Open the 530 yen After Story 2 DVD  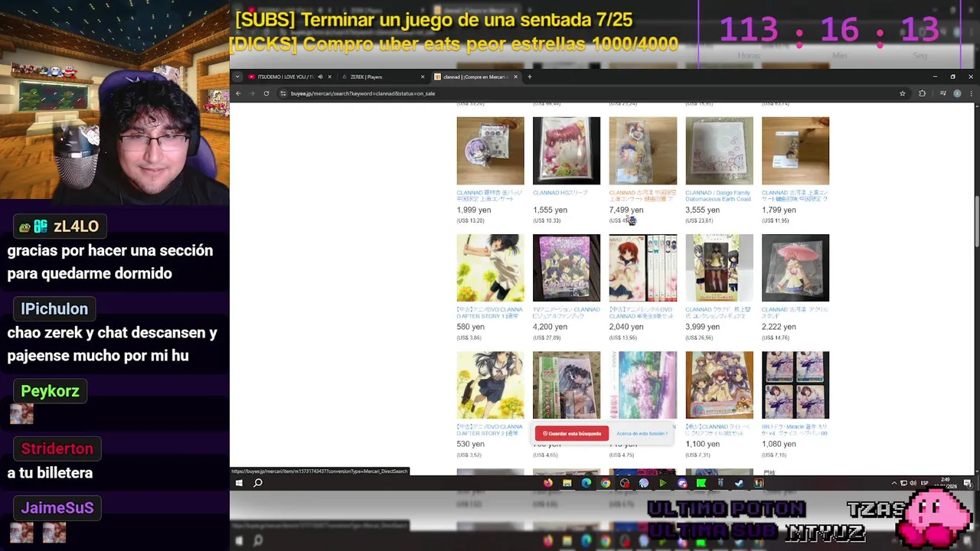point(490,385)
